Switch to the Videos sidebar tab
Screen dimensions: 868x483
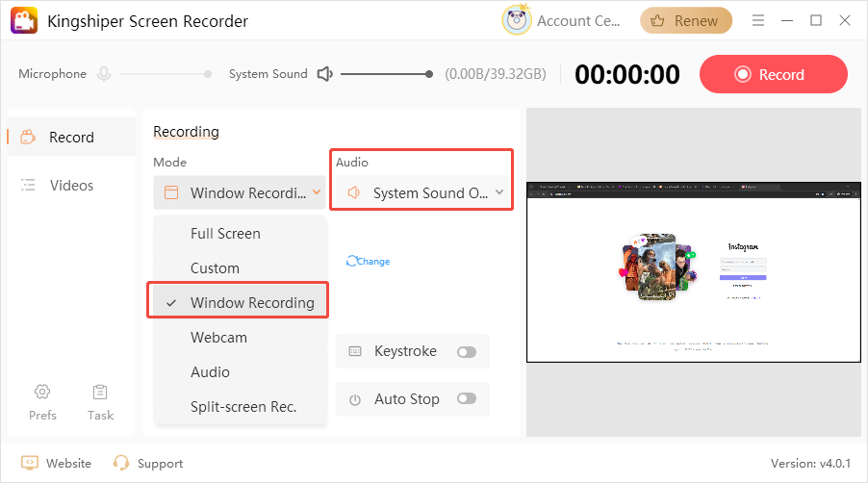click(71, 185)
